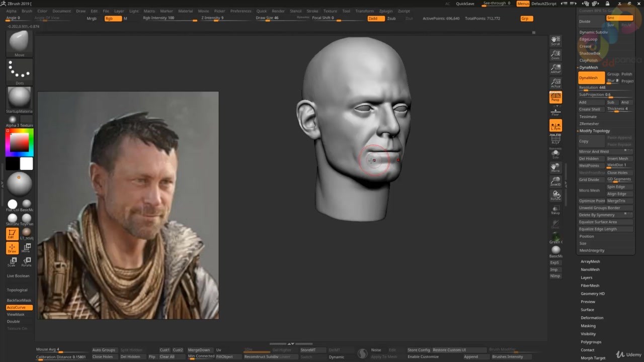Toggle PolyF polyframe display
This screenshot has height=362, width=644.
click(x=555, y=139)
